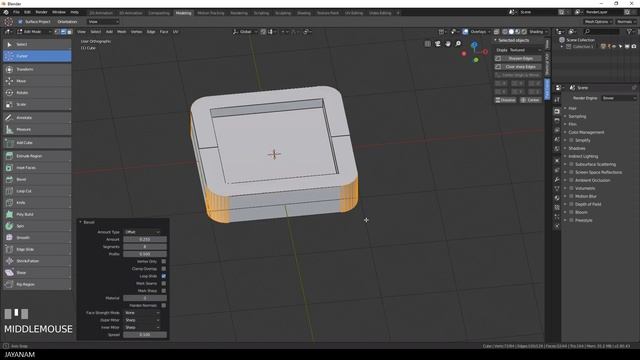
Task: Select the Edge Slide tool
Action: pyautogui.click(x=37, y=249)
